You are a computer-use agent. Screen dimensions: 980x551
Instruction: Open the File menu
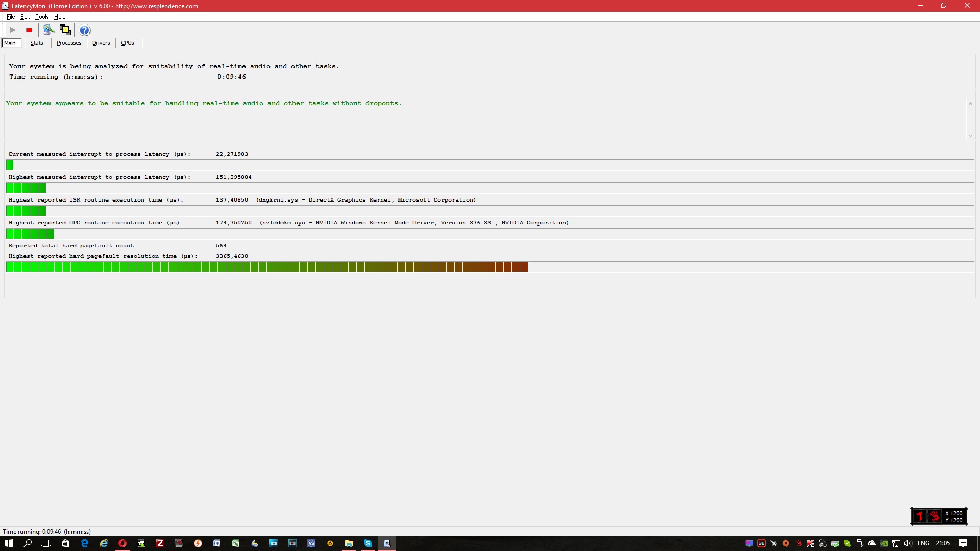(x=11, y=17)
